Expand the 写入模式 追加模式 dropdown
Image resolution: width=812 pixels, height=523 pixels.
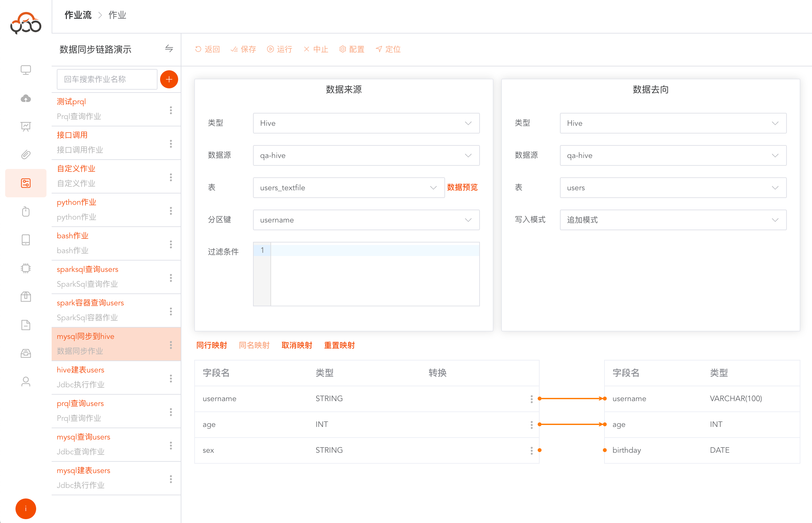click(673, 220)
